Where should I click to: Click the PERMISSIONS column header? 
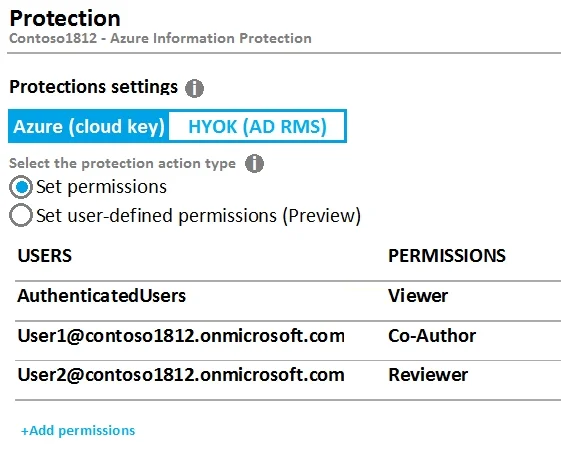pyautogui.click(x=447, y=256)
